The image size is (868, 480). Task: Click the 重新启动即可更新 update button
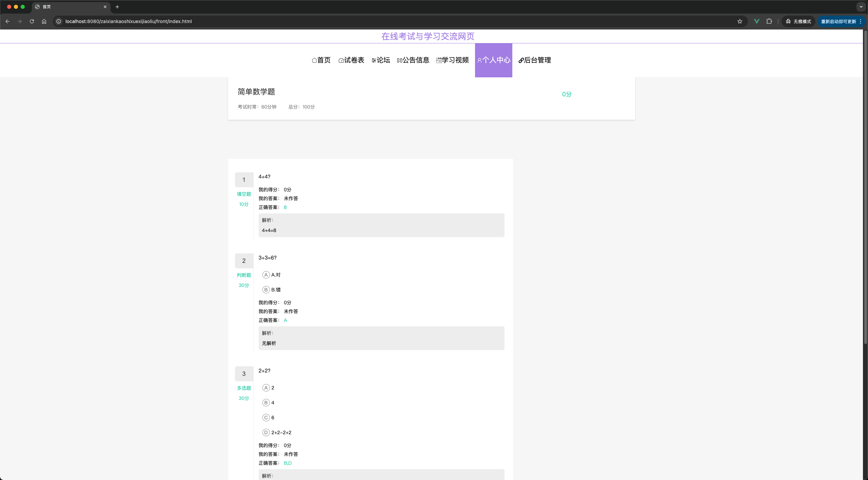[841, 21]
